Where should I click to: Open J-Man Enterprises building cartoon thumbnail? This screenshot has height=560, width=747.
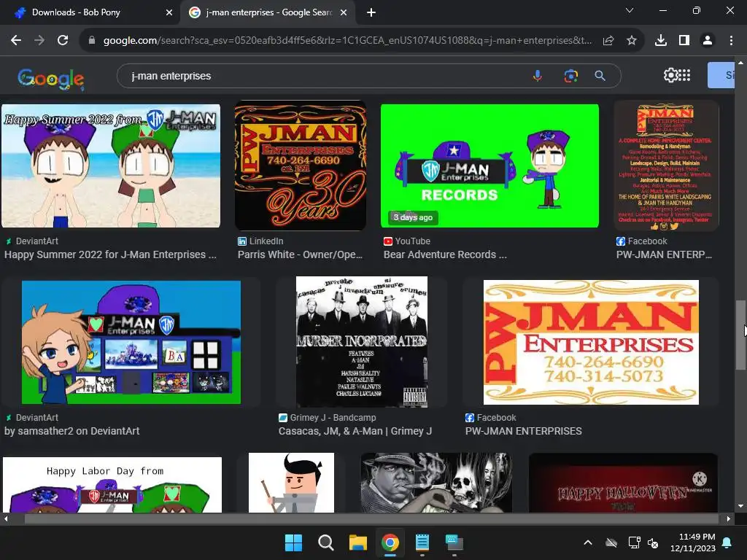click(131, 342)
